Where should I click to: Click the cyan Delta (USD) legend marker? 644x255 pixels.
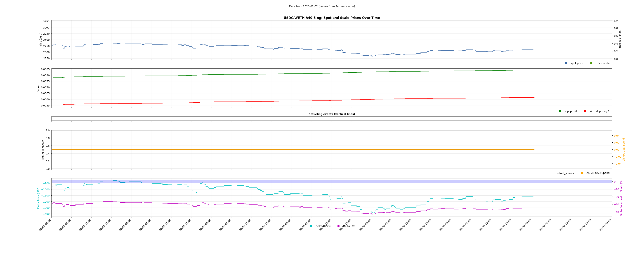pyautogui.click(x=311, y=226)
